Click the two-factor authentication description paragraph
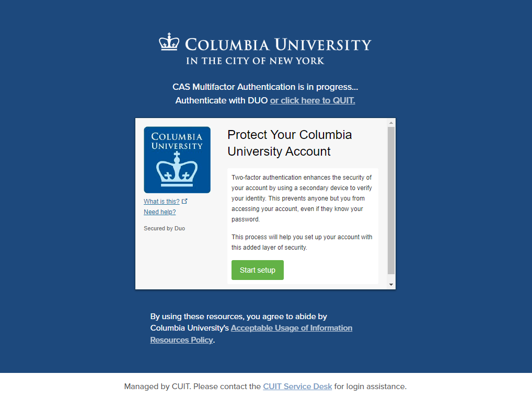This screenshot has height=398, width=532. (x=302, y=198)
